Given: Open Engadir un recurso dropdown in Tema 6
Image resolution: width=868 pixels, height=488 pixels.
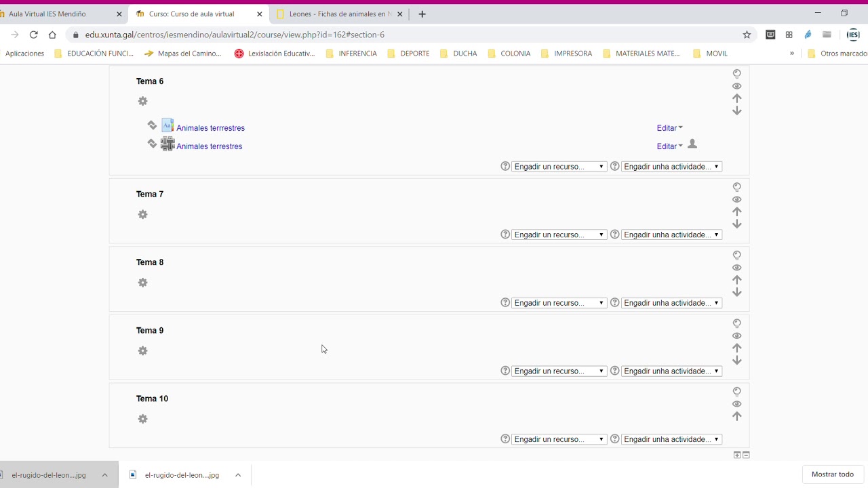Looking at the screenshot, I should 559,167.
